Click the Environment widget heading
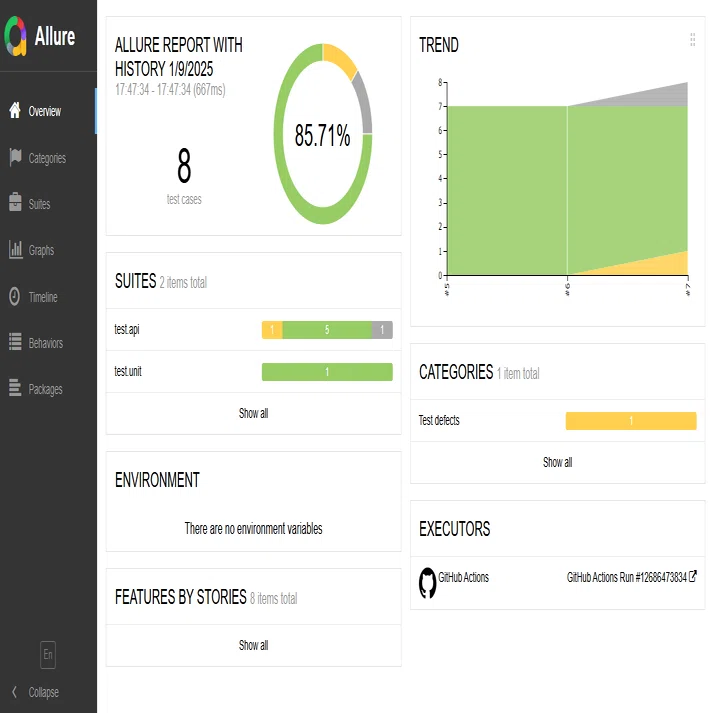713x713 pixels. pyautogui.click(x=157, y=480)
